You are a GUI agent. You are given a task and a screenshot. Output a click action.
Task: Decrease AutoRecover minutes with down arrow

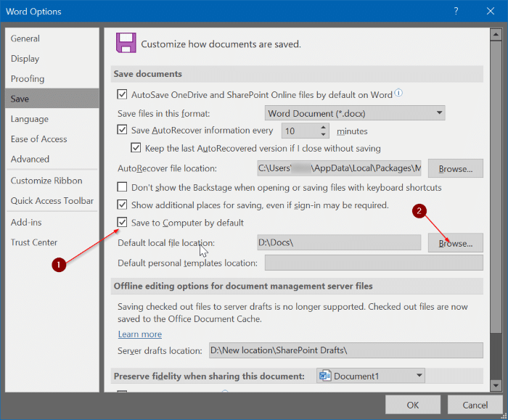[x=324, y=134]
